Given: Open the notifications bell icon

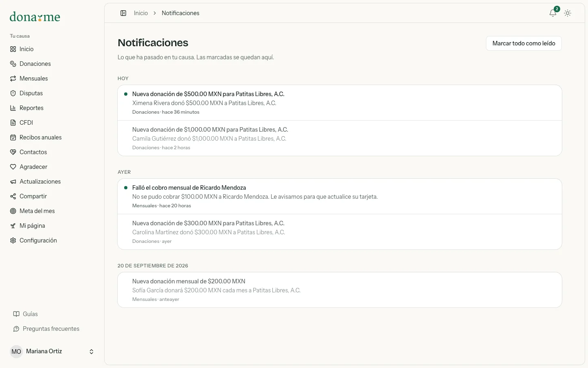Looking at the screenshot, I should (553, 13).
